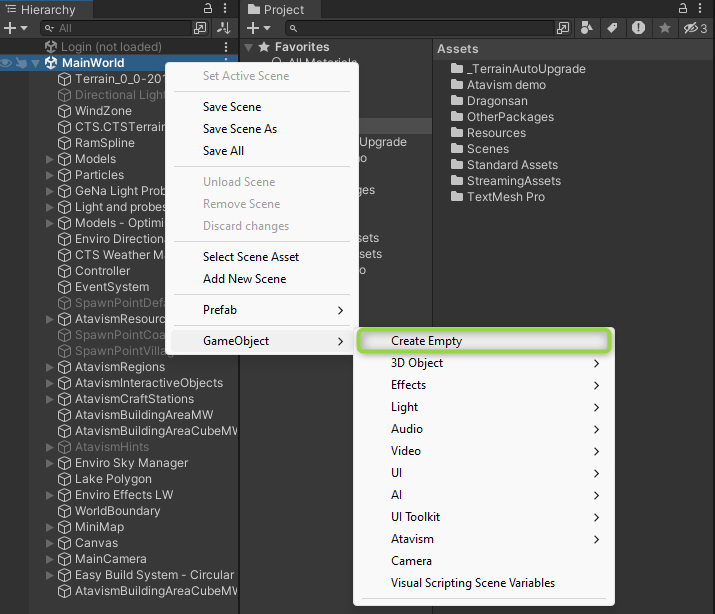This screenshot has width=715, height=614.
Task: Choose Save Scene As in context menu
Action: point(239,129)
